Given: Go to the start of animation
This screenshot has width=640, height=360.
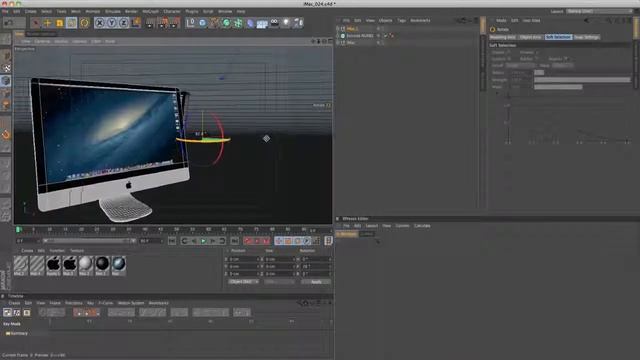Looking at the screenshot, I should [x=172, y=241].
